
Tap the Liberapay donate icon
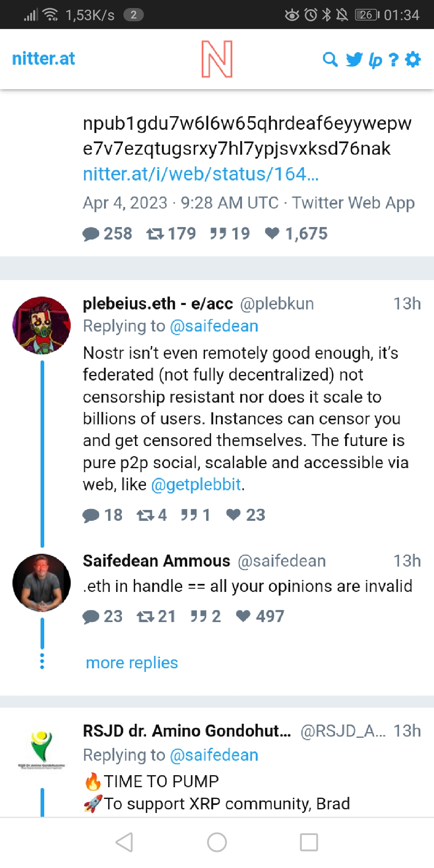(375, 60)
